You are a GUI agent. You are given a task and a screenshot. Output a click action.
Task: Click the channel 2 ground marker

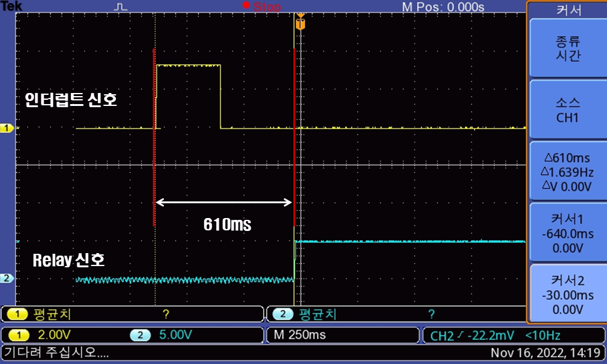7,278
